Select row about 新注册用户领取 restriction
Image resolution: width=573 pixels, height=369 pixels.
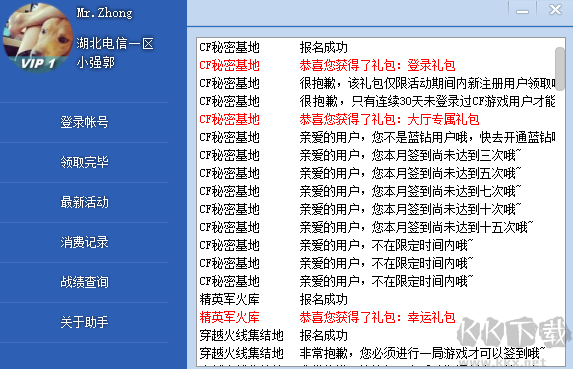376,83
